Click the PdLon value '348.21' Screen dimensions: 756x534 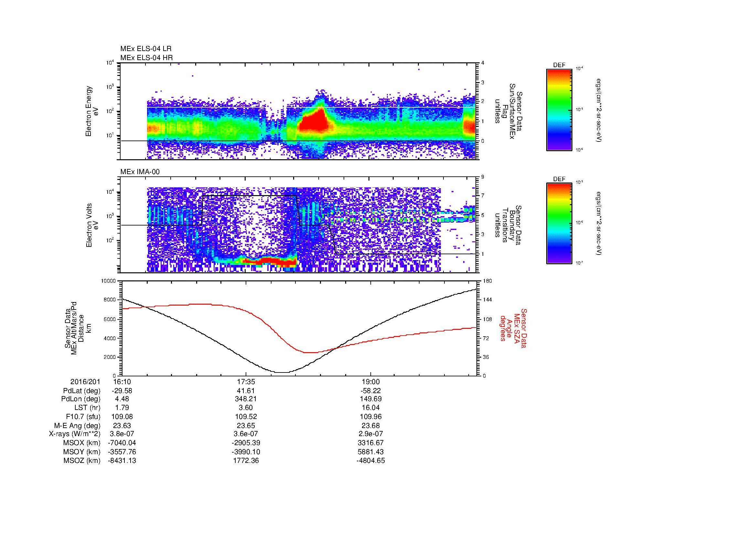tap(246, 399)
